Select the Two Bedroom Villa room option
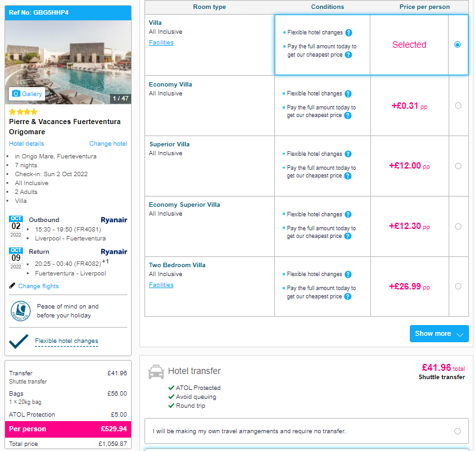 coord(458,286)
